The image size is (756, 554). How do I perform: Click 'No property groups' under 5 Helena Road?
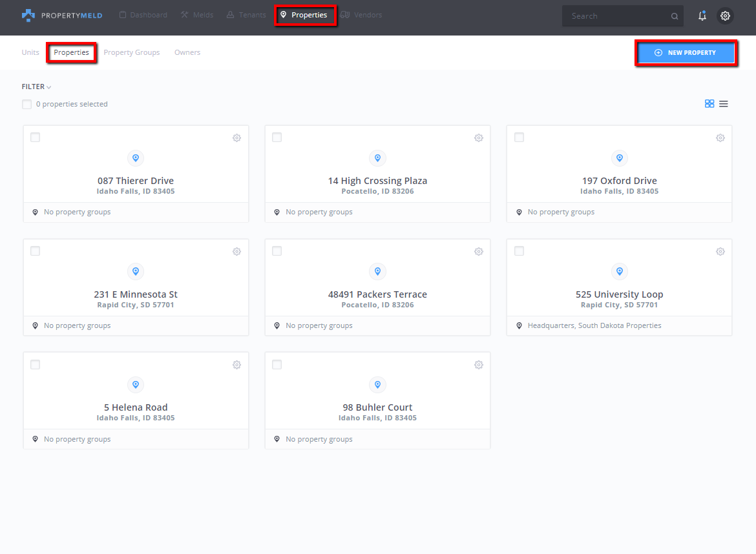click(77, 439)
